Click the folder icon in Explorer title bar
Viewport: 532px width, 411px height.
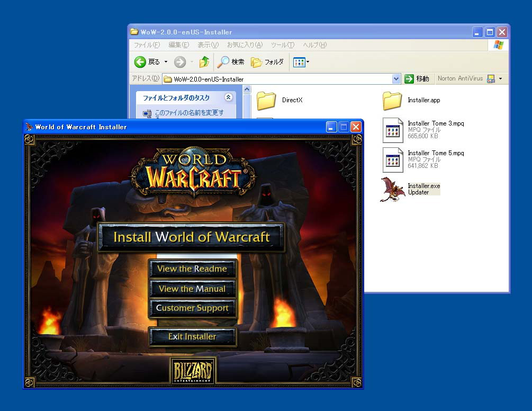134,32
